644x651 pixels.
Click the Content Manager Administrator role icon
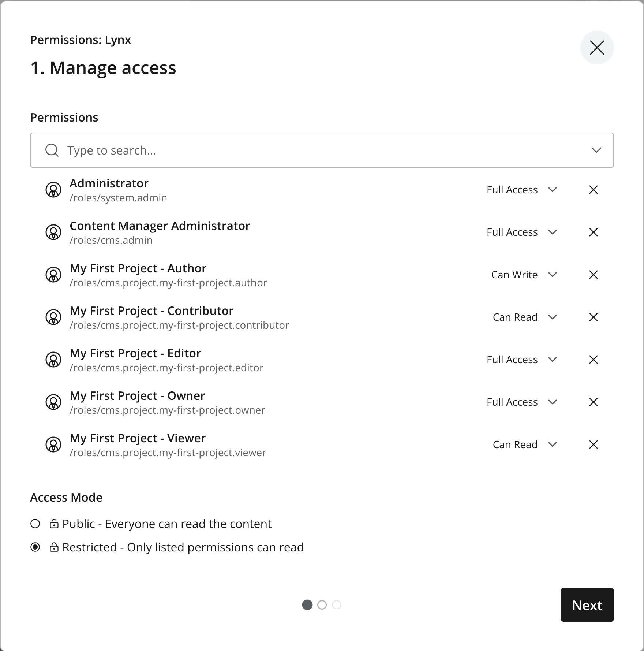click(x=53, y=232)
